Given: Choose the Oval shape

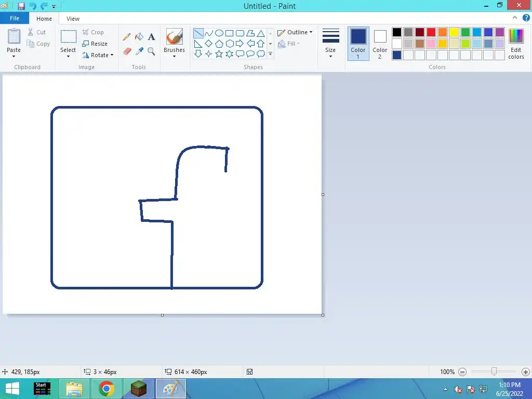Looking at the screenshot, I should click(219, 33).
